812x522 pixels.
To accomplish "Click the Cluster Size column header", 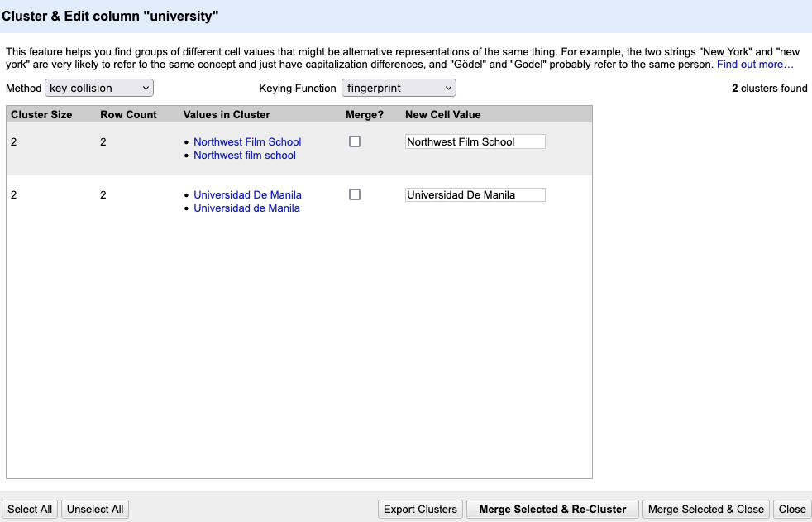I will 41,114.
